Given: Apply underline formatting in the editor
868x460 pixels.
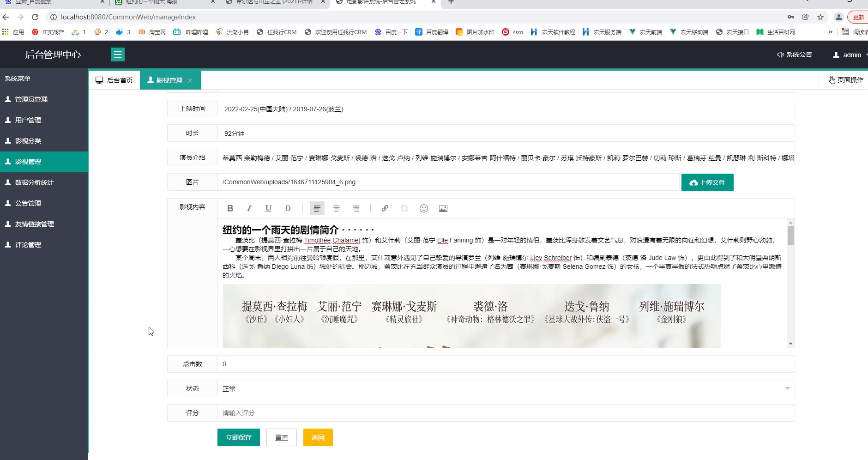Looking at the screenshot, I should click(268, 208).
